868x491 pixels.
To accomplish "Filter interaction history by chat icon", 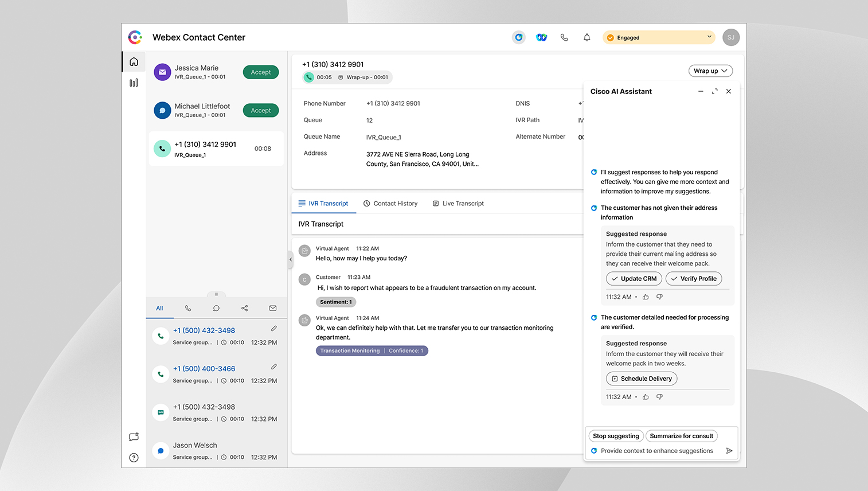I will tap(216, 308).
